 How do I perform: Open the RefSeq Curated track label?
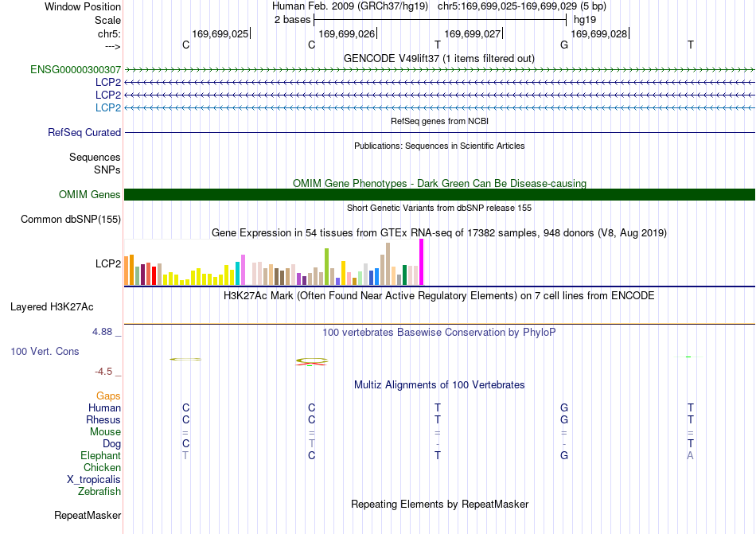[x=84, y=133]
